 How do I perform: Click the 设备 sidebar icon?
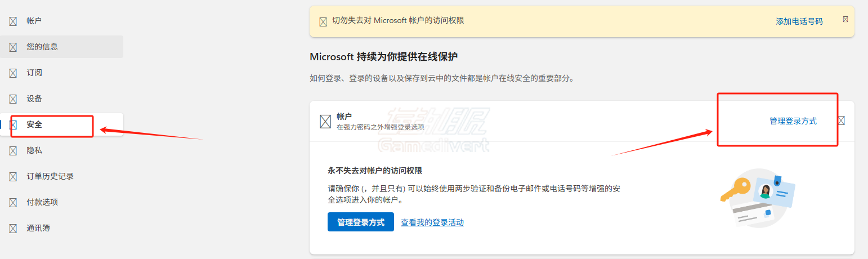pyautogui.click(x=12, y=99)
